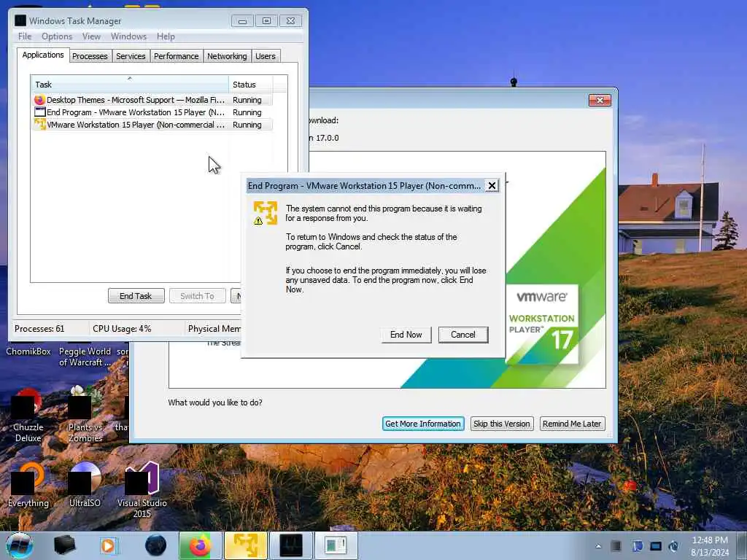The image size is (747, 560).
Task: Select VMware Workstation 15 Player (Non-commercial task row
Action: pyautogui.click(x=152, y=125)
